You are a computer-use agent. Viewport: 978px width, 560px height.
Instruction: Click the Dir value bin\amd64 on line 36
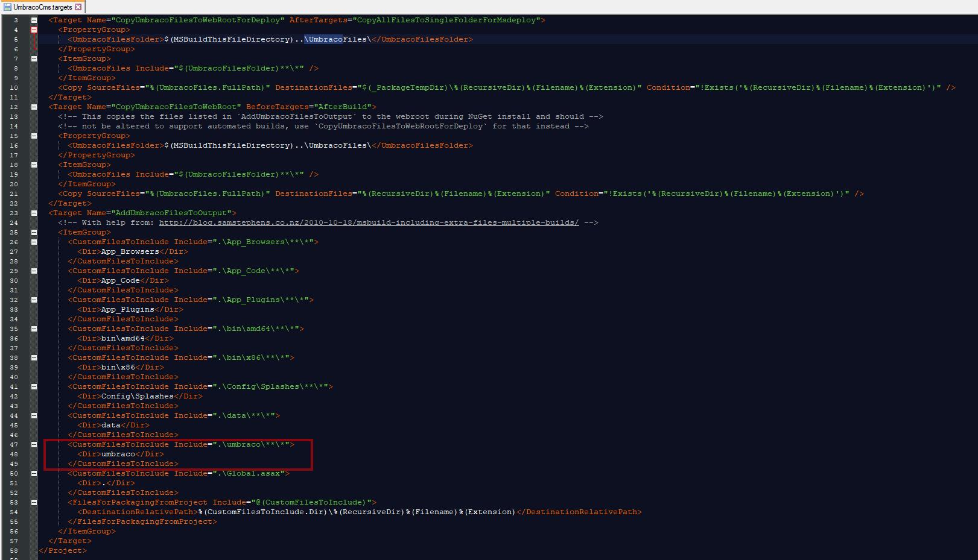[x=123, y=338]
